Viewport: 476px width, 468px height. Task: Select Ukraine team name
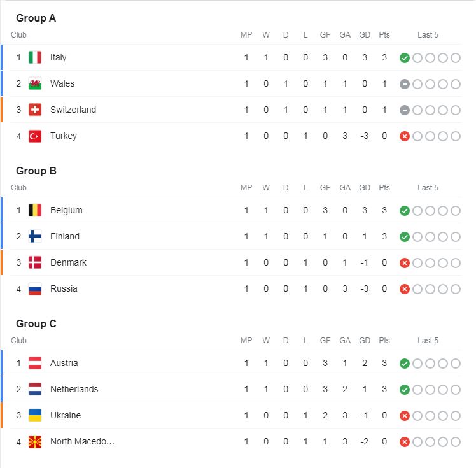coord(66,415)
